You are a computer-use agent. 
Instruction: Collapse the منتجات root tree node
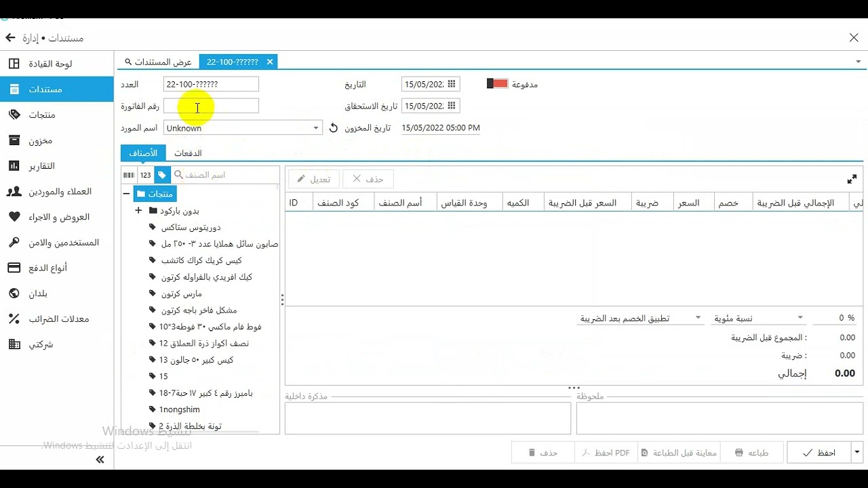tap(126, 194)
